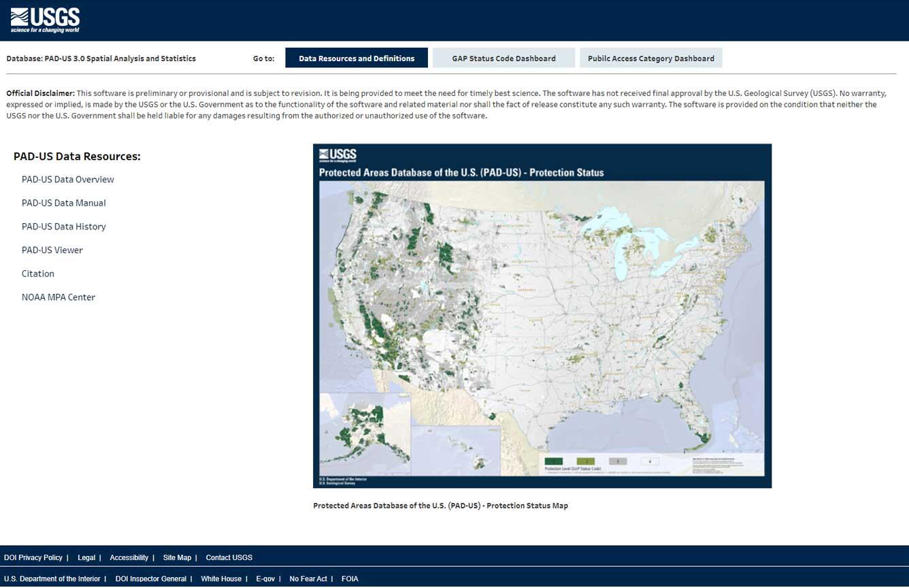
Task: Open PAD-US Data Overview link
Action: click(68, 180)
